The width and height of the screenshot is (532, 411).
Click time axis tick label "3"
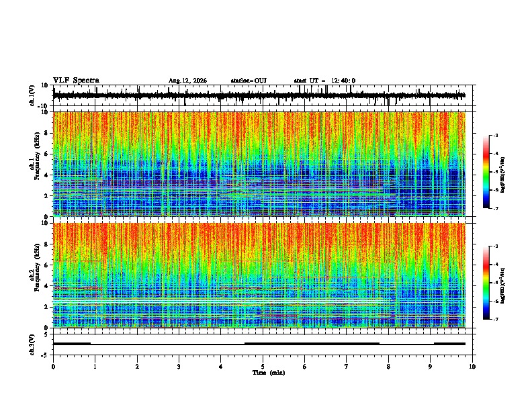point(179,367)
